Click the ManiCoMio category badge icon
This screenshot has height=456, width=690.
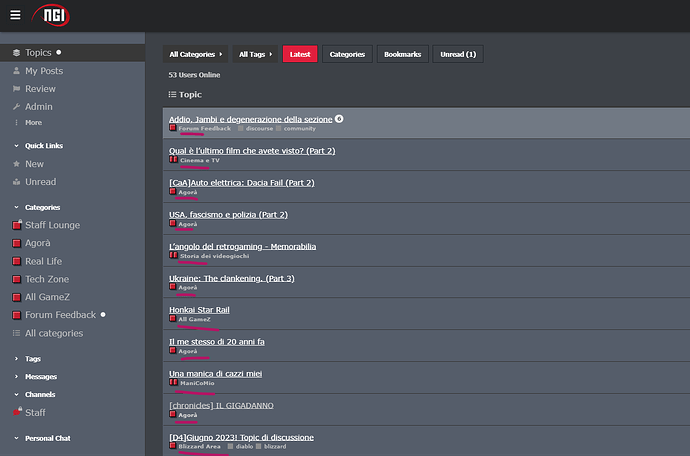(173, 382)
